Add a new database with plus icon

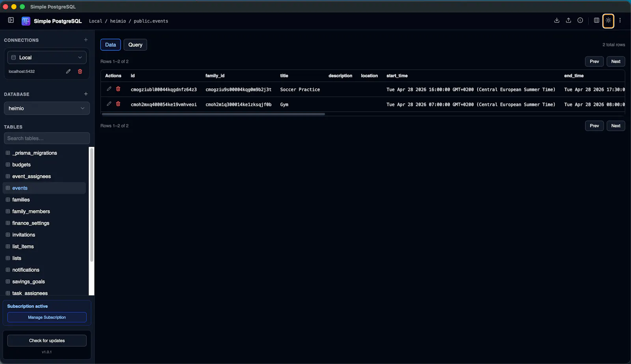point(86,94)
